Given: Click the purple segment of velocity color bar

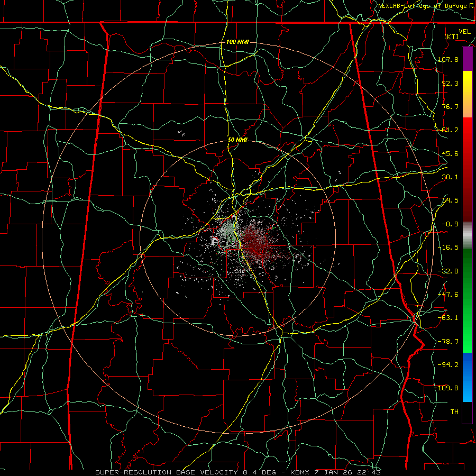Looking at the screenshot, I should coord(467,59).
